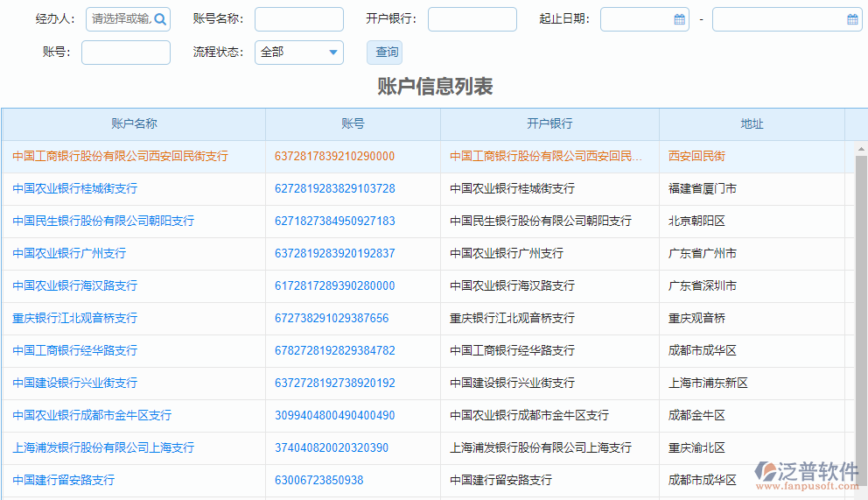This screenshot has height=500, width=868.
Task: Click the 查询 button
Action: [385, 52]
